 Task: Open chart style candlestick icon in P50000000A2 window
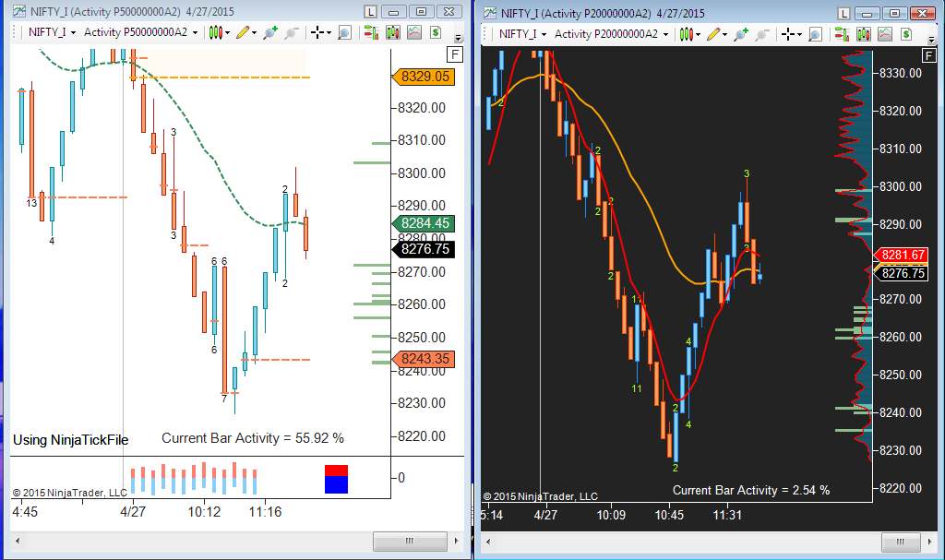point(216,32)
